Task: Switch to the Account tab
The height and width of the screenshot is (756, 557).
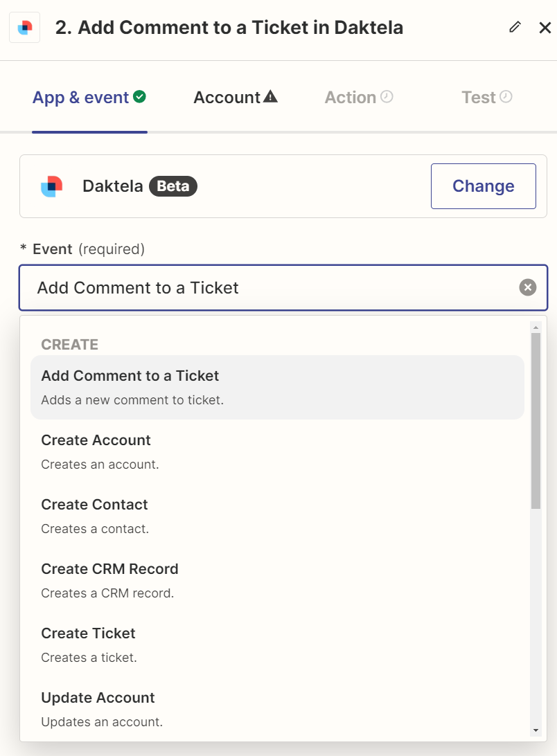Action: click(x=227, y=98)
